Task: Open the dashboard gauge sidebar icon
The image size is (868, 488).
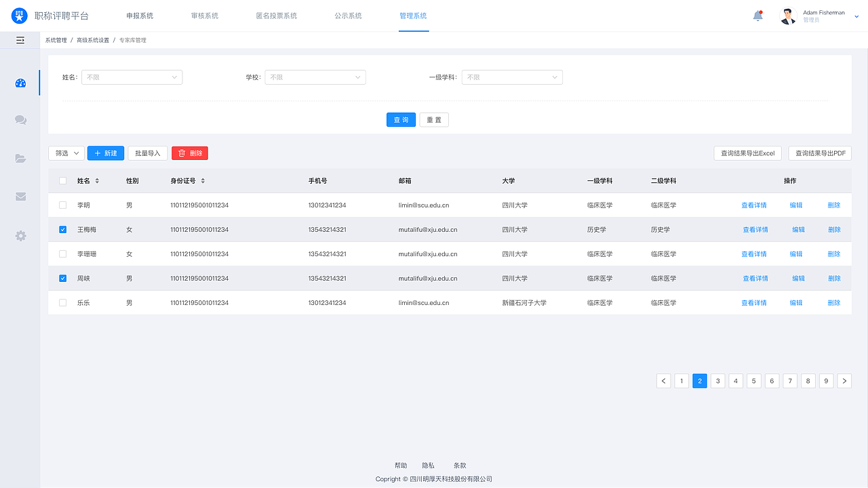Action: click(x=20, y=83)
